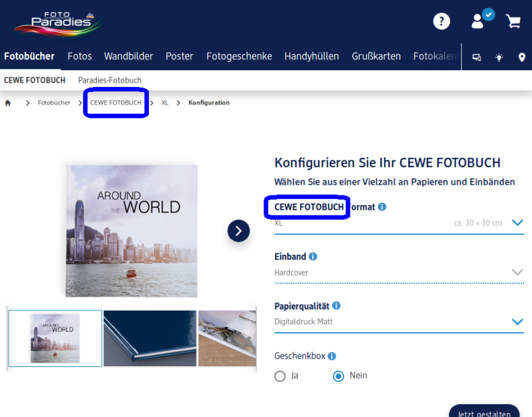Click the store locator pin icon
This screenshot has width=532, height=417.
coord(522,58)
